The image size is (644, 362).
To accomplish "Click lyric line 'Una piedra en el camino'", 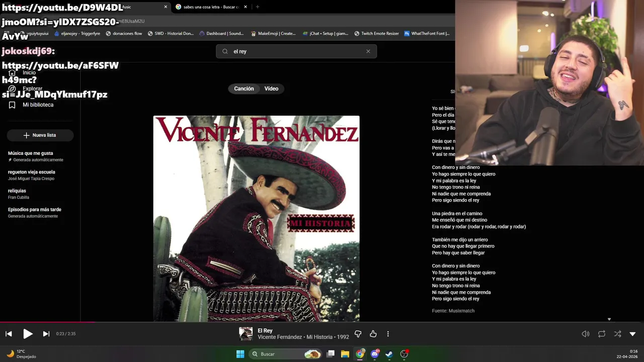I will [x=457, y=214].
